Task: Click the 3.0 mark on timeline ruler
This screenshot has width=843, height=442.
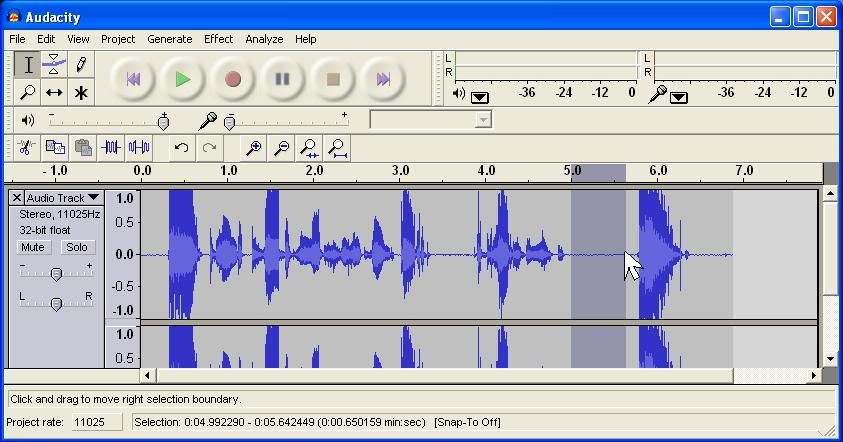Action: (401, 171)
